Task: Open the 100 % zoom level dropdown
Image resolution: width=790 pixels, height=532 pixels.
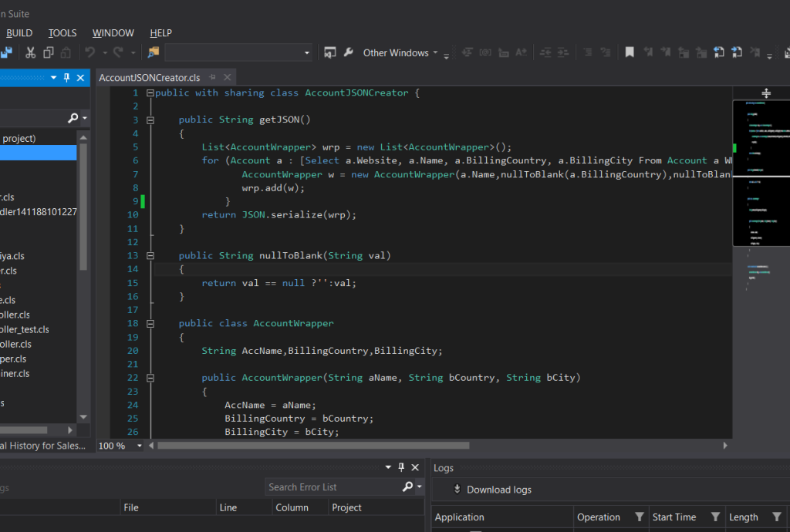Action: coord(140,446)
